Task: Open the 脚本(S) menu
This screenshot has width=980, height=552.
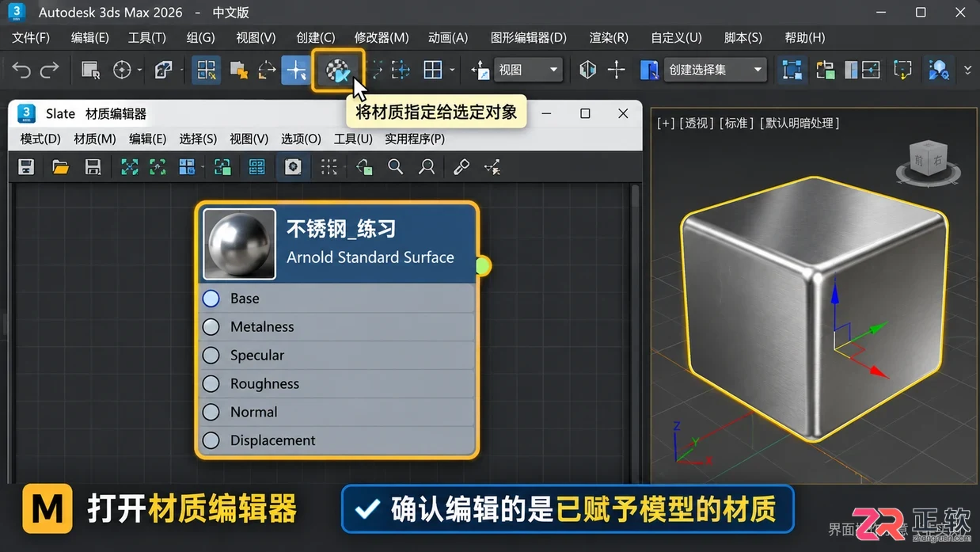Action: 743,37
